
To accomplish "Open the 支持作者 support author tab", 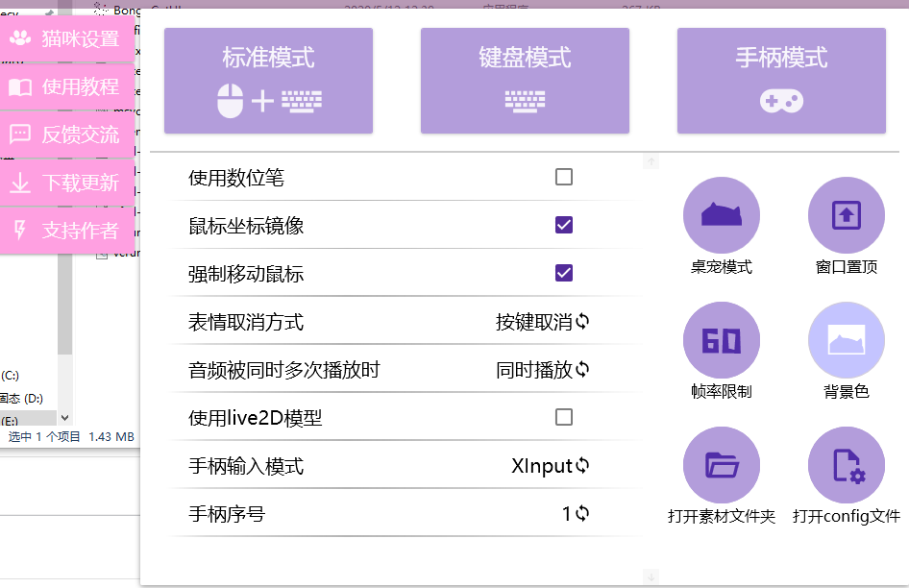I will click(67, 231).
